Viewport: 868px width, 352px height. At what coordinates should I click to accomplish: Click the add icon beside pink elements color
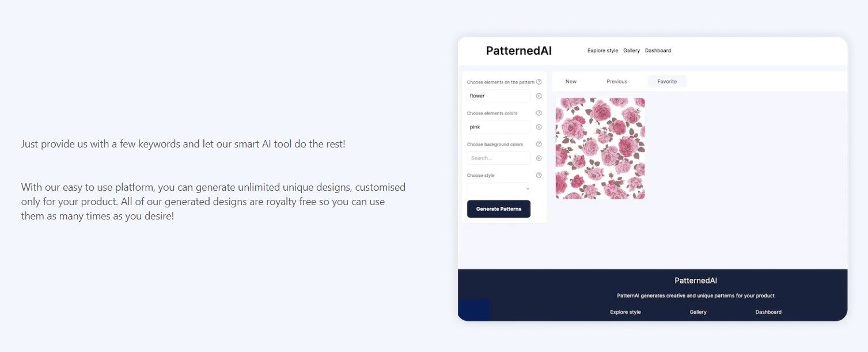click(539, 127)
